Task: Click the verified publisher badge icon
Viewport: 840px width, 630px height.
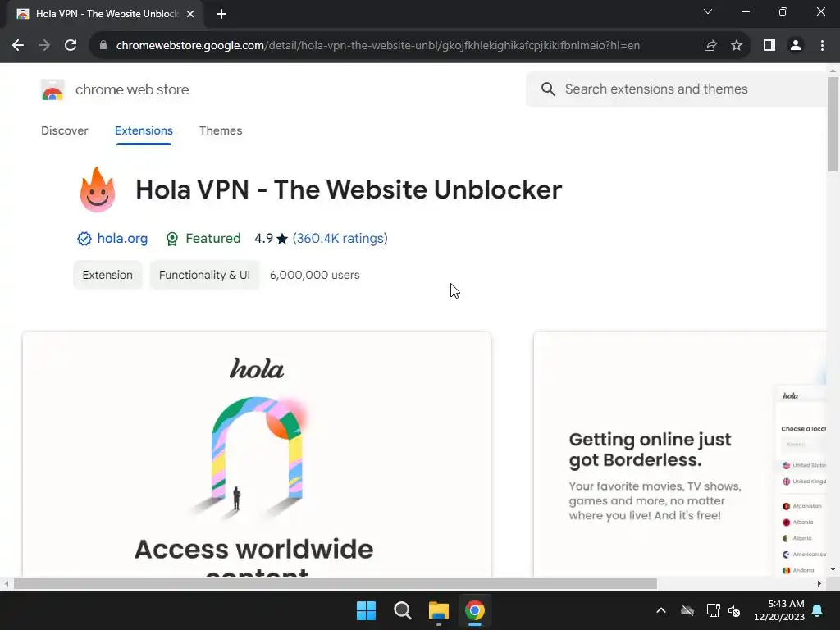Action: click(x=84, y=239)
